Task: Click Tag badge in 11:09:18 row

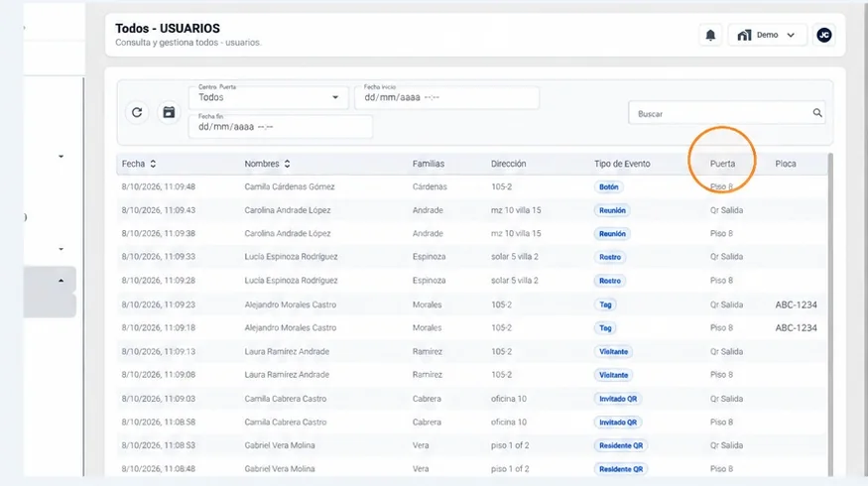Action: [x=605, y=327]
